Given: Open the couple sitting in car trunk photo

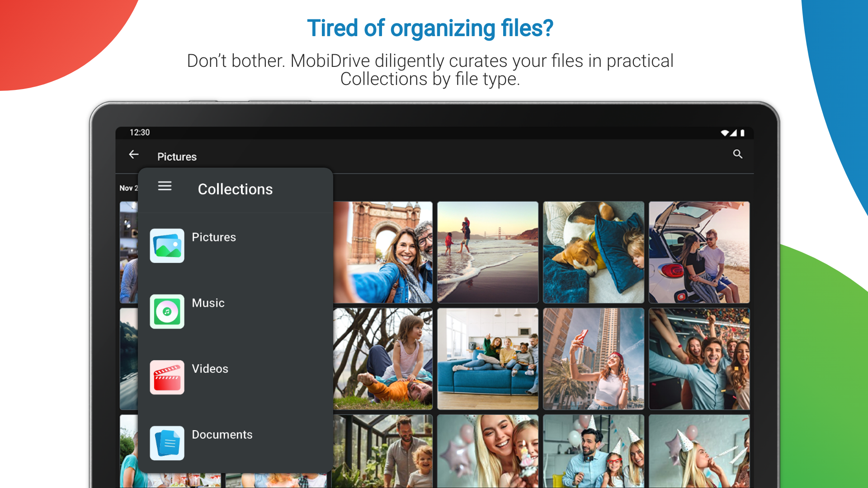Looking at the screenshot, I should click(x=699, y=253).
